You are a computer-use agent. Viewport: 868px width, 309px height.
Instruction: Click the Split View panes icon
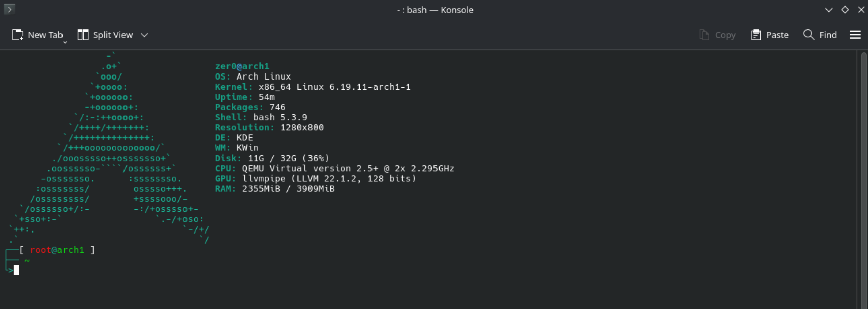83,35
